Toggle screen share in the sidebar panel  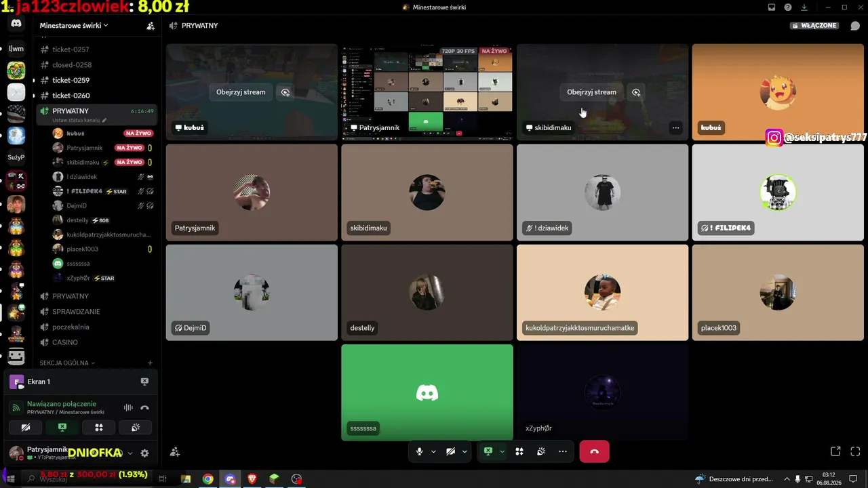pos(62,428)
